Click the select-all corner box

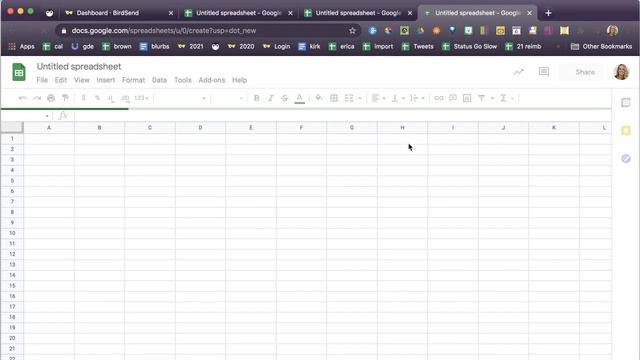pyautogui.click(x=12, y=128)
